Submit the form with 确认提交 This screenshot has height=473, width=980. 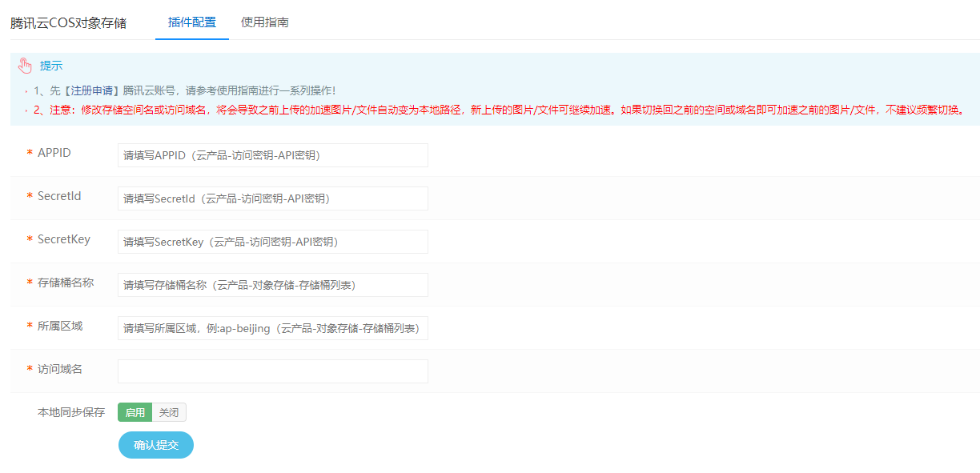[156, 445]
